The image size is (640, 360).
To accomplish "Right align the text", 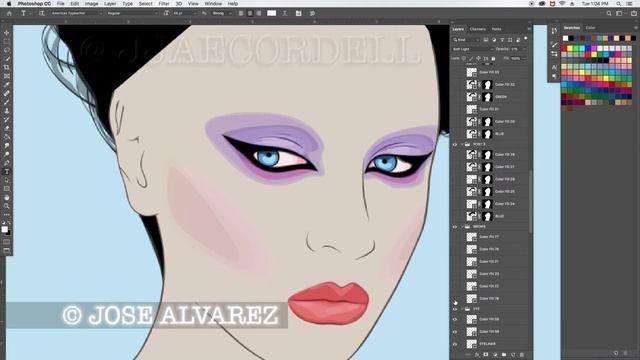I will click(x=259, y=13).
